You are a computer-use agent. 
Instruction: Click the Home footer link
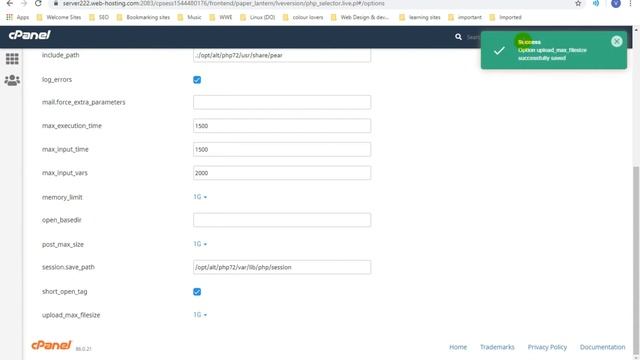click(x=458, y=347)
